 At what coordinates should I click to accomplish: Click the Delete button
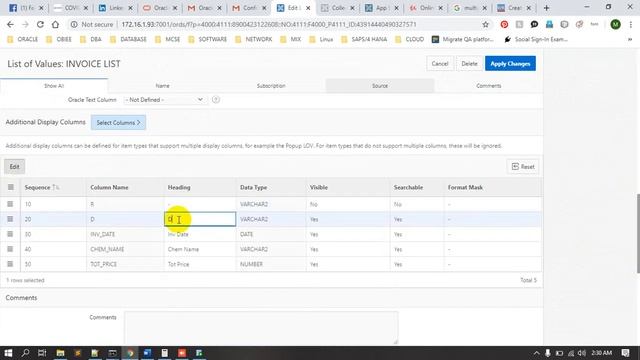point(469,64)
